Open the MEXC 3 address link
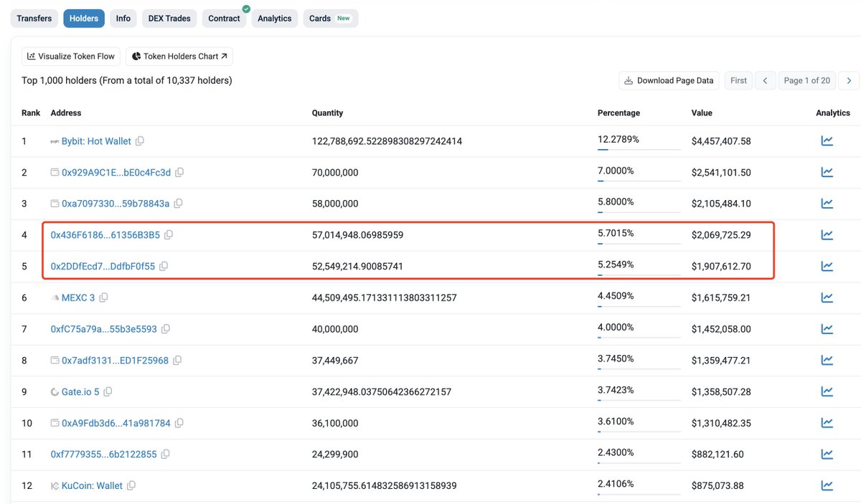861x504 pixels. point(78,298)
